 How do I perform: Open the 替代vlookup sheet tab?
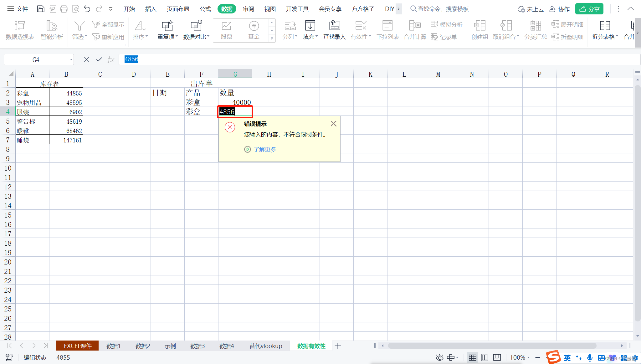[266, 346]
